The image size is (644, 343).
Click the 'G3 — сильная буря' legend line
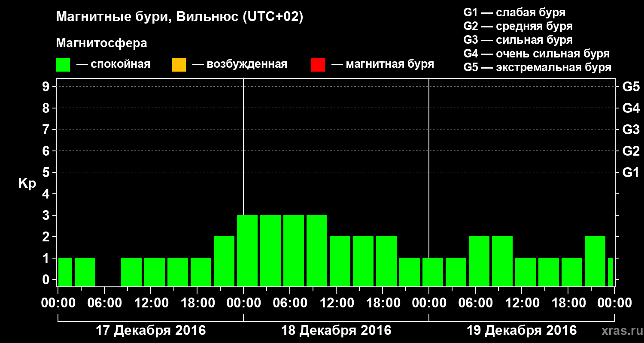(x=518, y=40)
